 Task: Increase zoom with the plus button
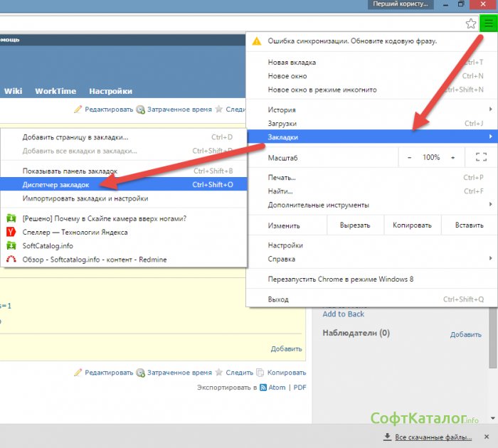[x=452, y=157]
